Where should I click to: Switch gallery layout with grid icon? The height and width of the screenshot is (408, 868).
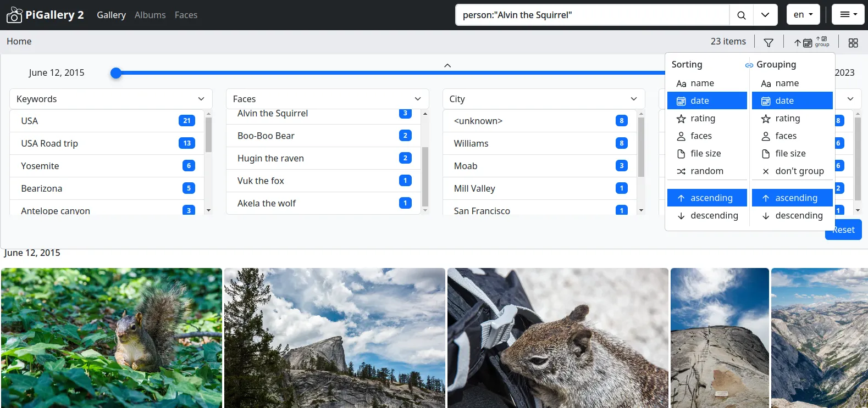coord(853,42)
